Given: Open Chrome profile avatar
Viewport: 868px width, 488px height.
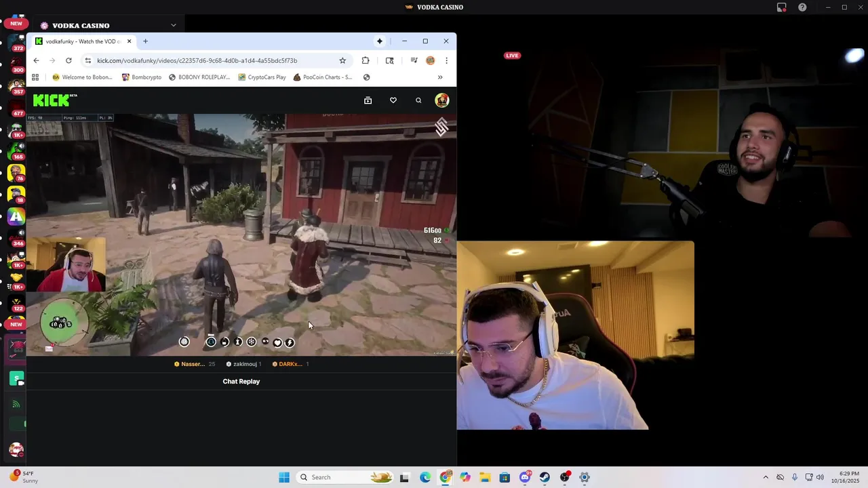Looking at the screenshot, I should pos(430,60).
